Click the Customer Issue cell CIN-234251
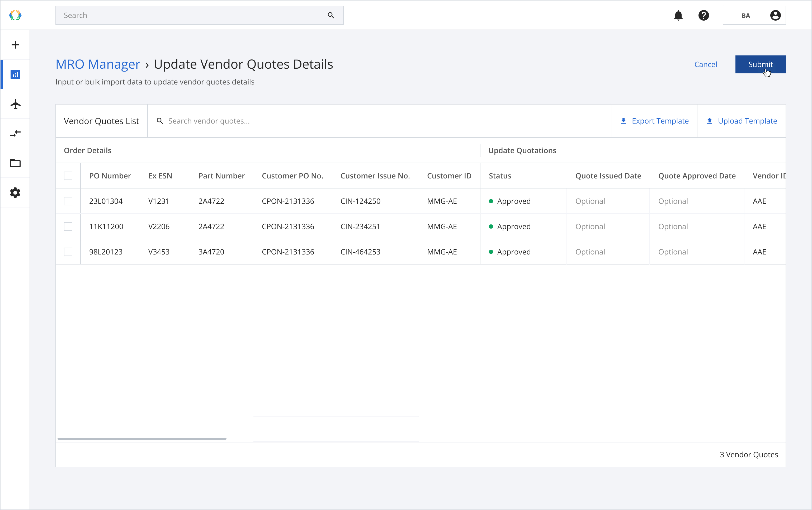Viewport: 812px width, 510px height. tap(360, 226)
